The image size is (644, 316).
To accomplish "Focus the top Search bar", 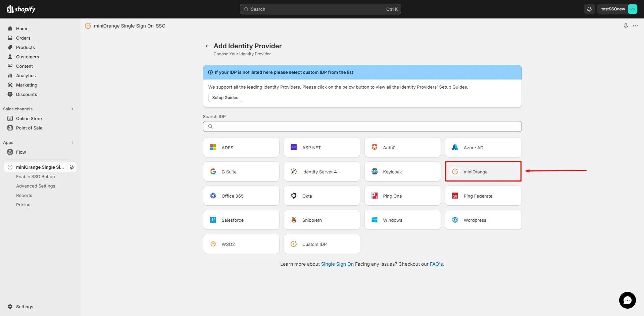I will [x=320, y=9].
